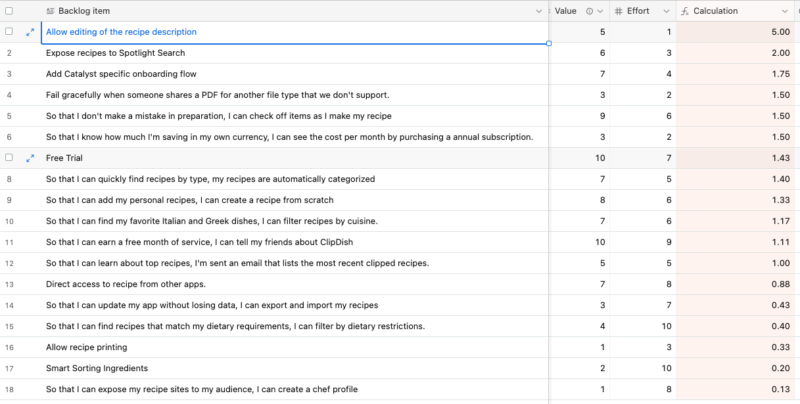
Task: Select the 'create a recipe from scratch' cell
Action: coord(294,200)
